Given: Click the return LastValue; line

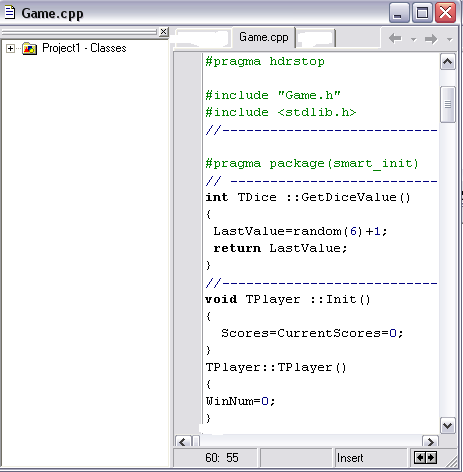Looking at the screenshot, I should 280,248.
